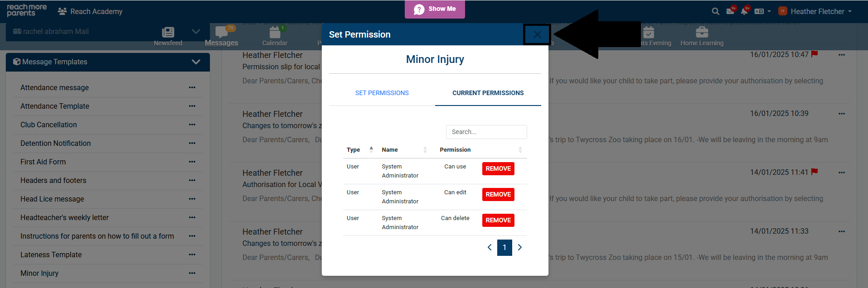Go to next page of permissions
868x288 pixels.
point(520,247)
